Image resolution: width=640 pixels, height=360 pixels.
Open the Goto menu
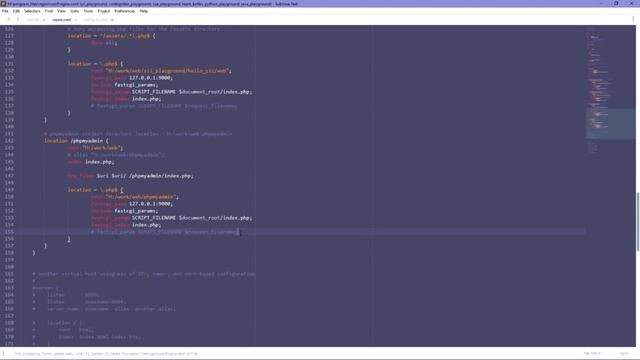74,11
